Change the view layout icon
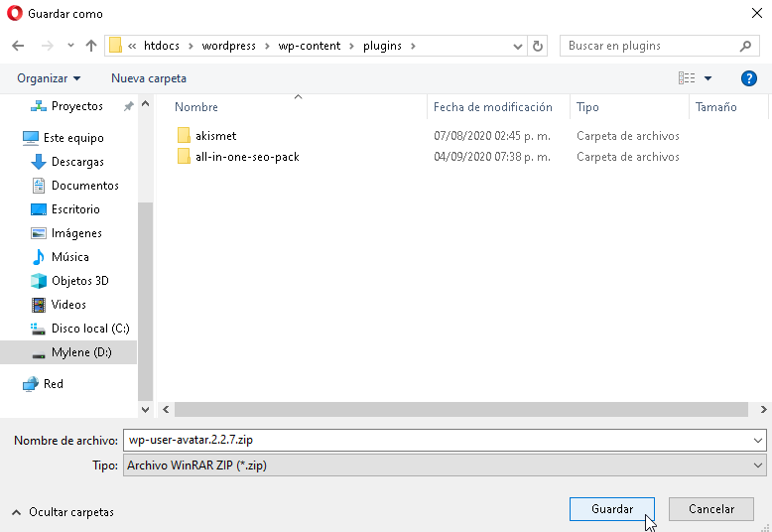This screenshot has height=532, width=772. tap(687, 77)
